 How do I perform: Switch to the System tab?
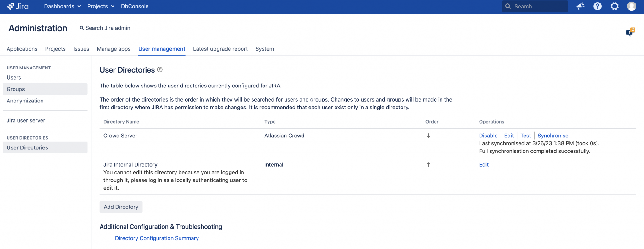pos(265,49)
